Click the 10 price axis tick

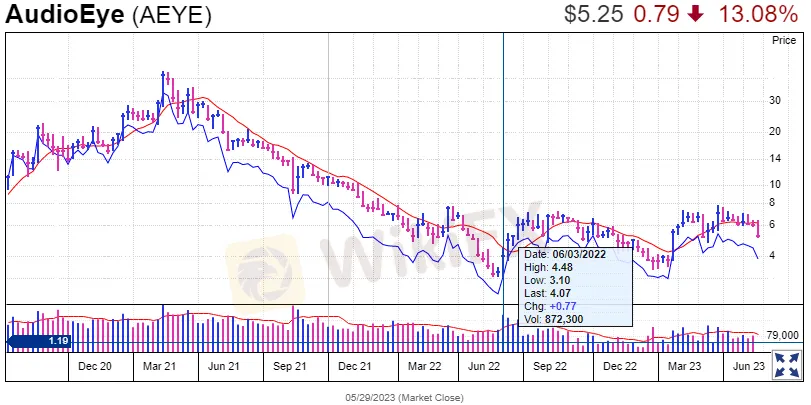(x=775, y=184)
